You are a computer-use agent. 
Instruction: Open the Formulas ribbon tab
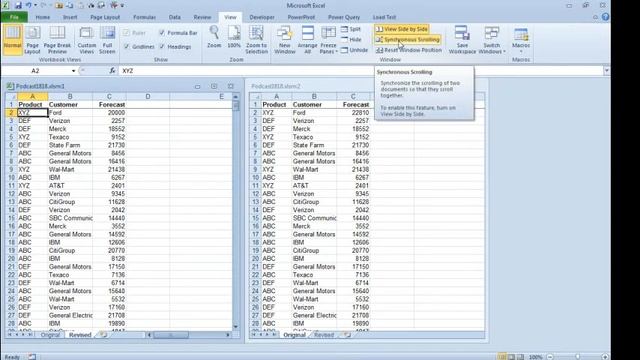point(144,17)
